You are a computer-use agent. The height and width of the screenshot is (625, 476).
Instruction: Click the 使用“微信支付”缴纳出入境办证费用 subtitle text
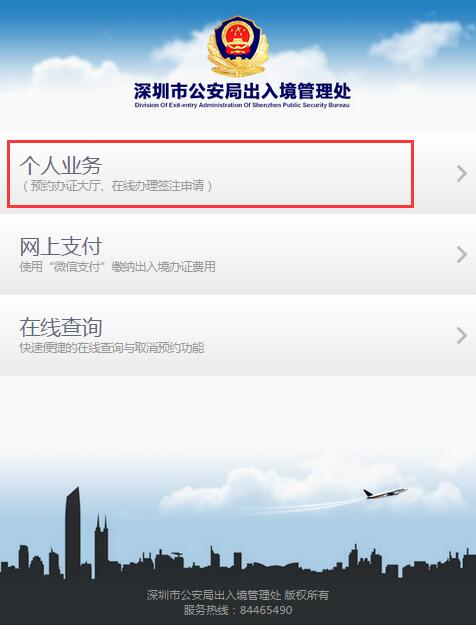tap(118, 266)
